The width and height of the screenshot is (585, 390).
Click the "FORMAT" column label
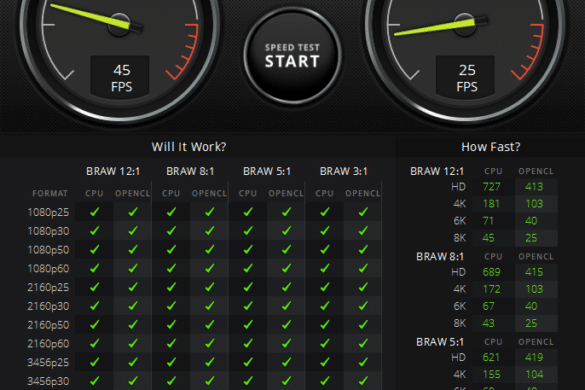(50, 193)
